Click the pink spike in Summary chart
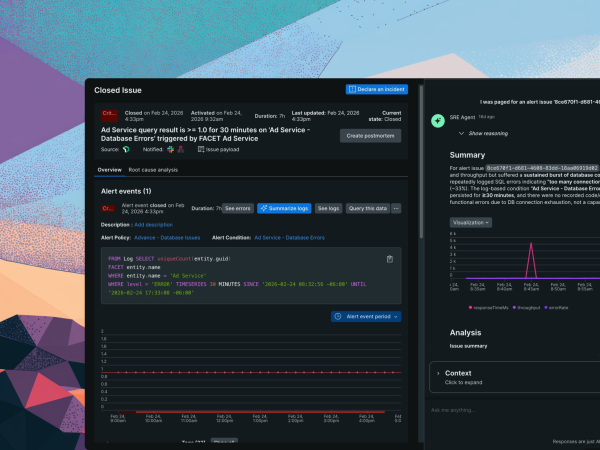Viewport: 600px width, 450px height. click(531, 260)
